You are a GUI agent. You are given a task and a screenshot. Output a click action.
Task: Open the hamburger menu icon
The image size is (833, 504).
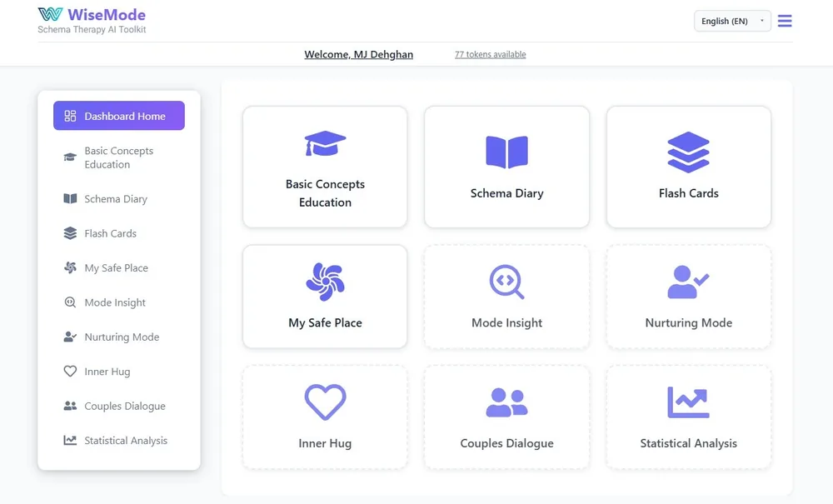pyautogui.click(x=785, y=21)
